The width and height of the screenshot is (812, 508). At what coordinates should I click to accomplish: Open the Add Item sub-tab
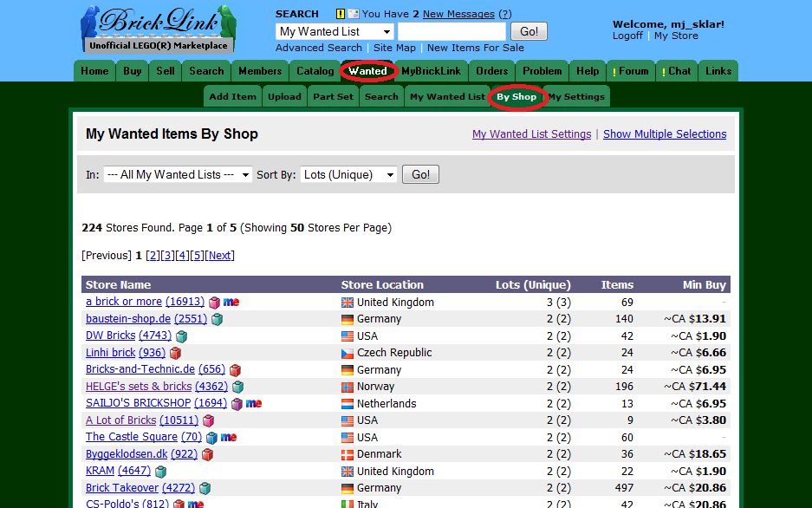(x=232, y=97)
